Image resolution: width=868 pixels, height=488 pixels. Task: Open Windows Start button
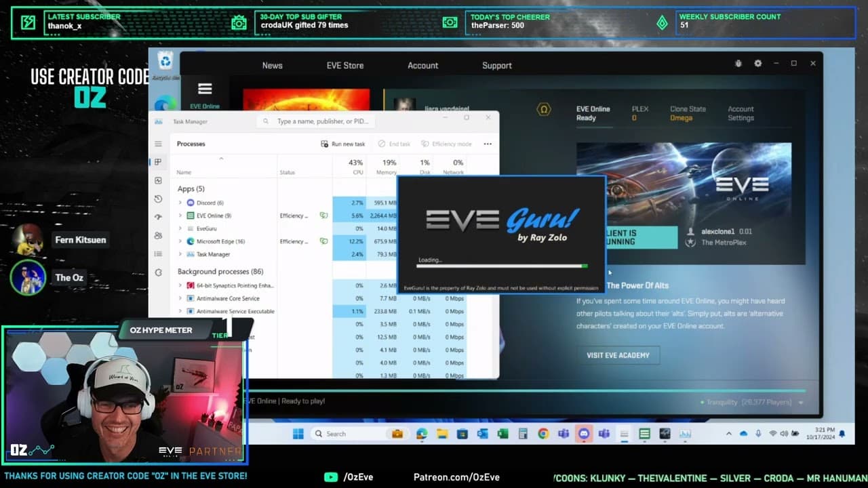[x=298, y=434]
